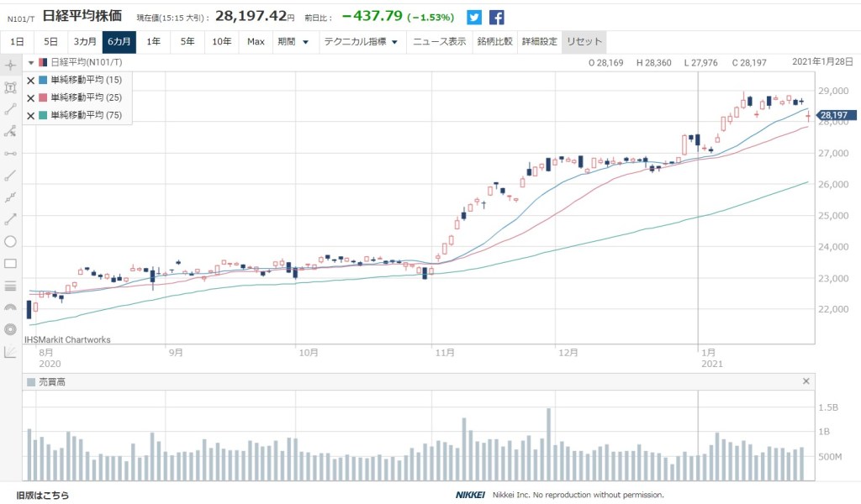Select the text annotation tool
This screenshot has height=504, width=861.
click(10, 87)
